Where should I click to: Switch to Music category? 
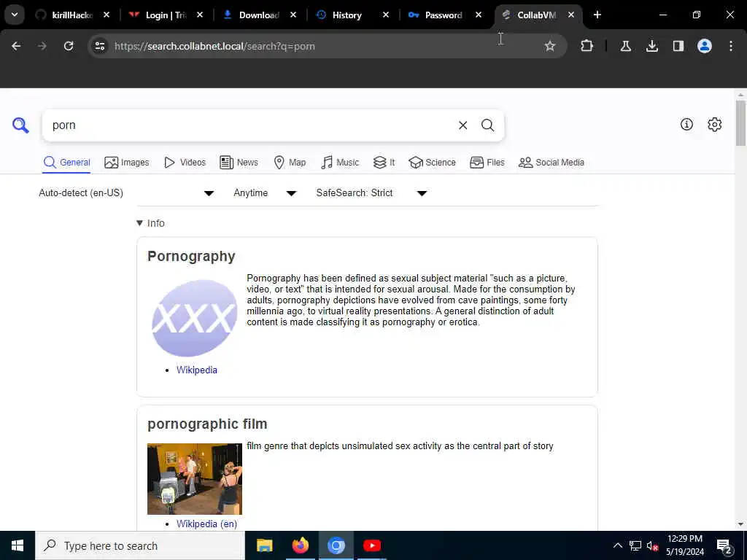pos(340,163)
